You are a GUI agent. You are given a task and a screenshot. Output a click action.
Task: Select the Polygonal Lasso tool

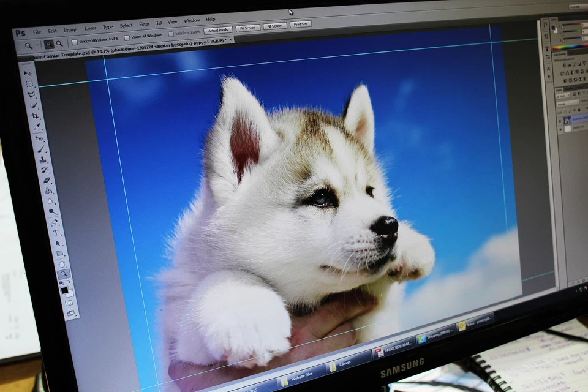pyautogui.click(x=31, y=94)
